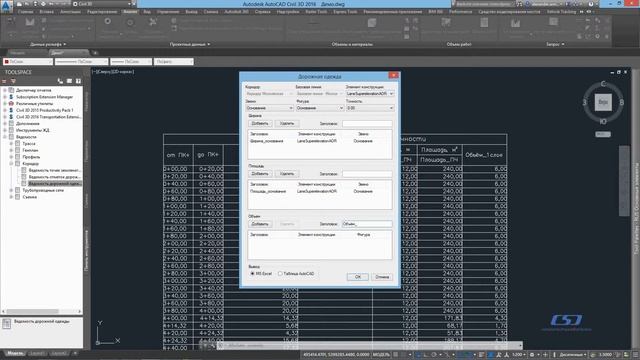Cancel the dialog with Отмена

click(x=382, y=277)
